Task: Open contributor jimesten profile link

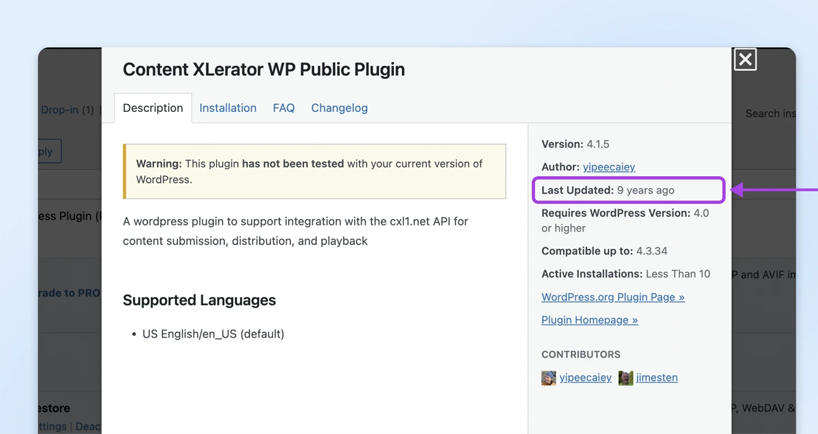Action: click(657, 377)
